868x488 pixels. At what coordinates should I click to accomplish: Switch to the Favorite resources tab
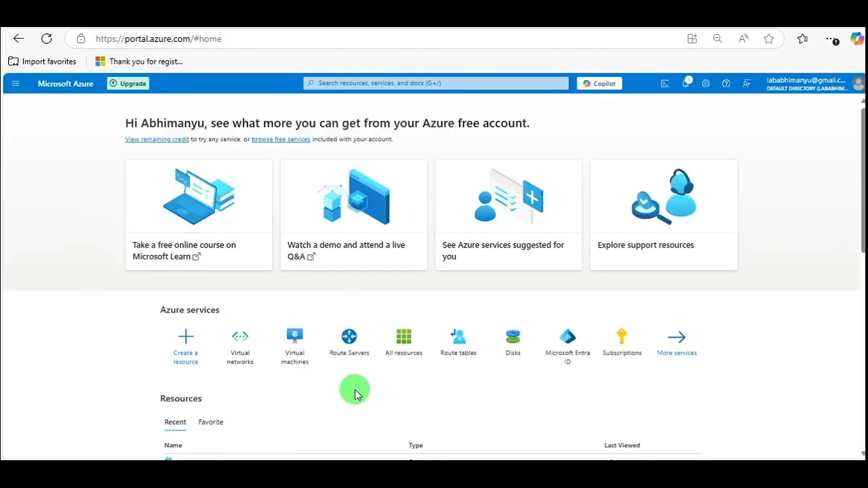211,422
